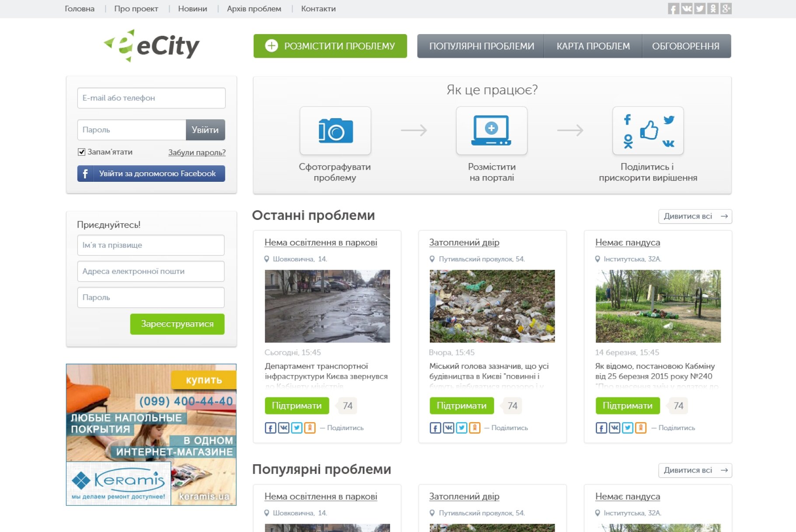This screenshot has height=532, width=796.
Task: Share 'Затоплений двір' on Facebook
Action: pyautogui.click(x=435, y=428)
